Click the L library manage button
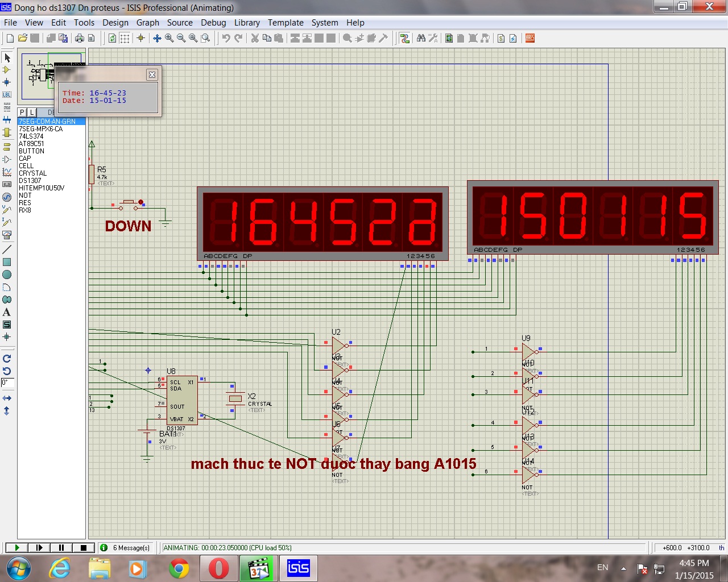The image size is (728, 582). click(31, 113)
